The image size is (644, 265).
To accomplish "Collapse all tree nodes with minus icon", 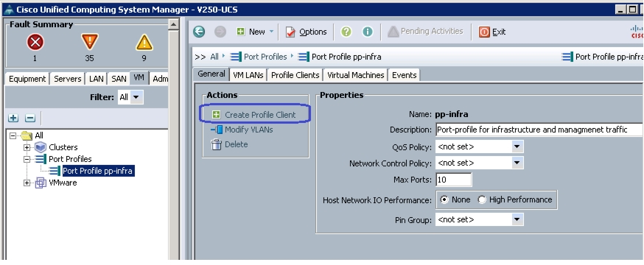I will coord(30,118).
